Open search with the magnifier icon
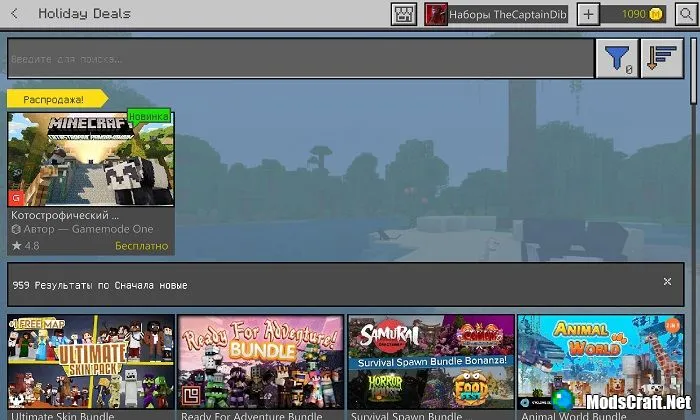The width and height of the screenshot is (700, 420). tap(686, 14)
